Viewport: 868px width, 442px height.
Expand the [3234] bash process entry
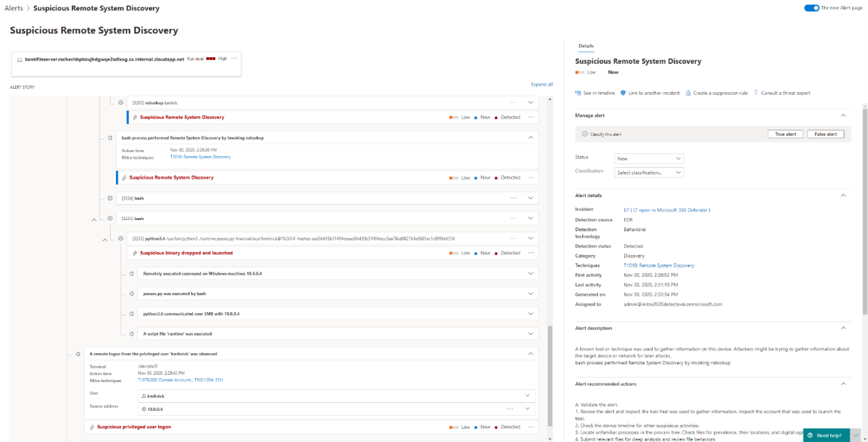coord(531,198)
